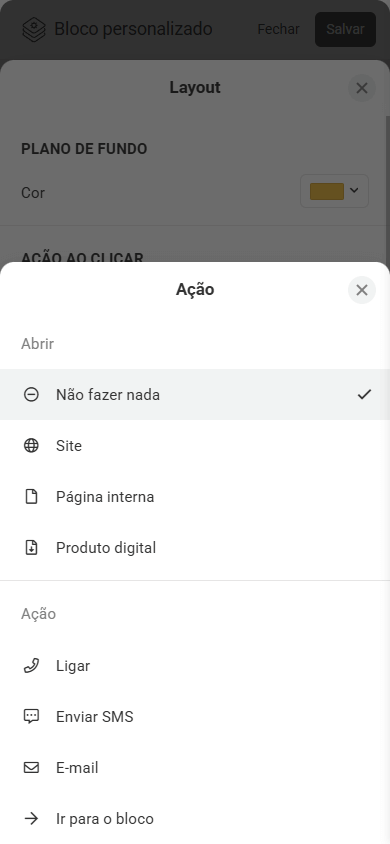Click the globe icon next to Site
The width and height of the screenshot is (390, 844).
(x=31, y=446)
